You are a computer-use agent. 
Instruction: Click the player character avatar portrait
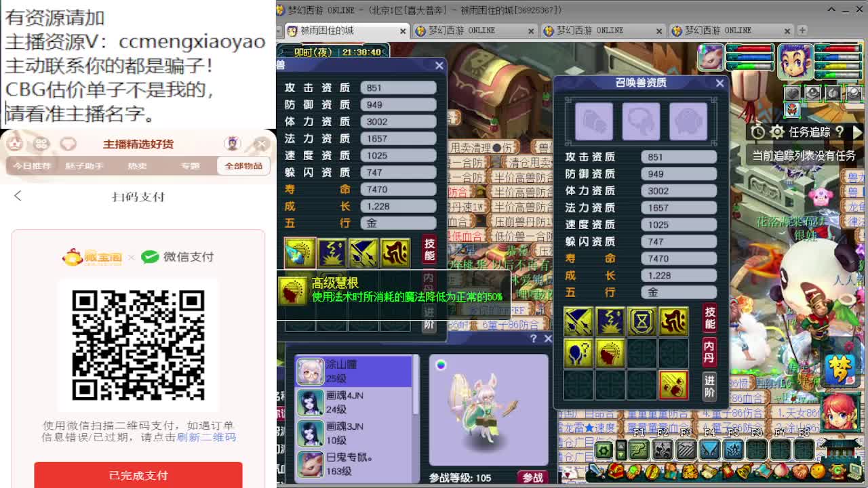(x=795, y=61)
